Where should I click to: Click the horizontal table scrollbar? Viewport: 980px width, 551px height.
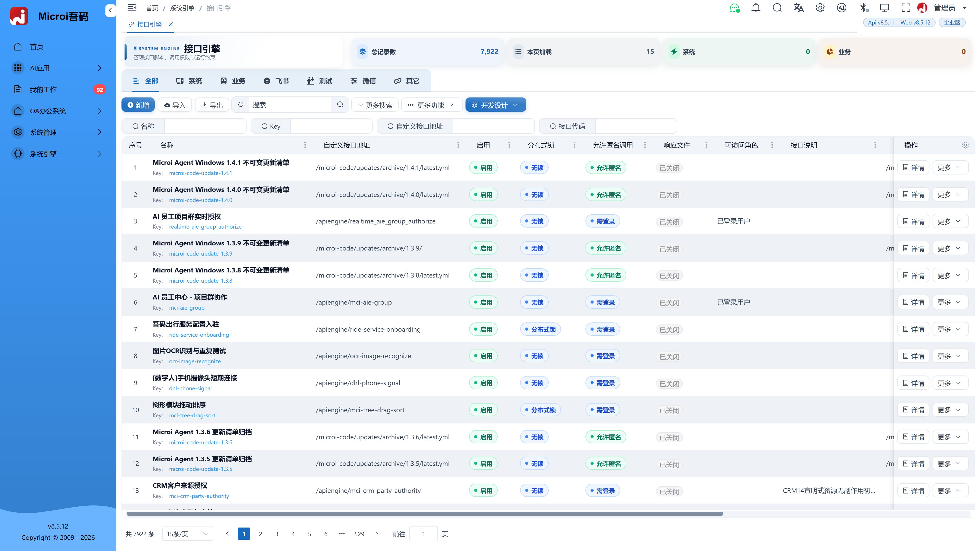[x=425, y=514]
